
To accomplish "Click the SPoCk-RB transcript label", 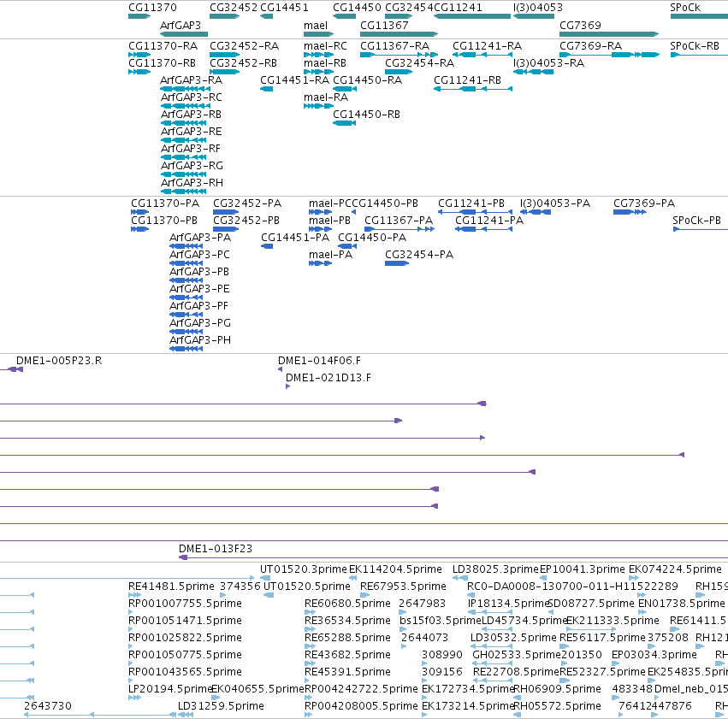I will coord(695,46).
